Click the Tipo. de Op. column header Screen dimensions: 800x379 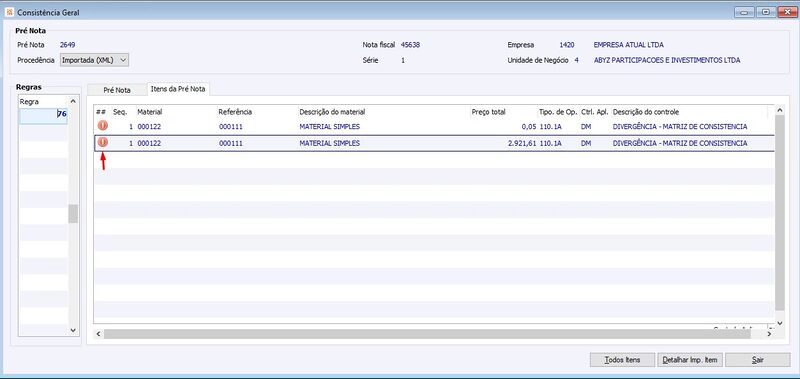pos(558,112)
